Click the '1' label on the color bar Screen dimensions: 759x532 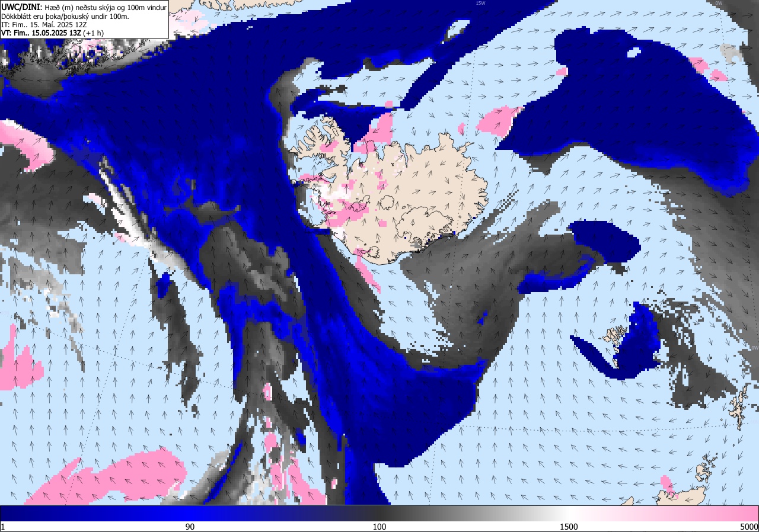coord(3,527)
